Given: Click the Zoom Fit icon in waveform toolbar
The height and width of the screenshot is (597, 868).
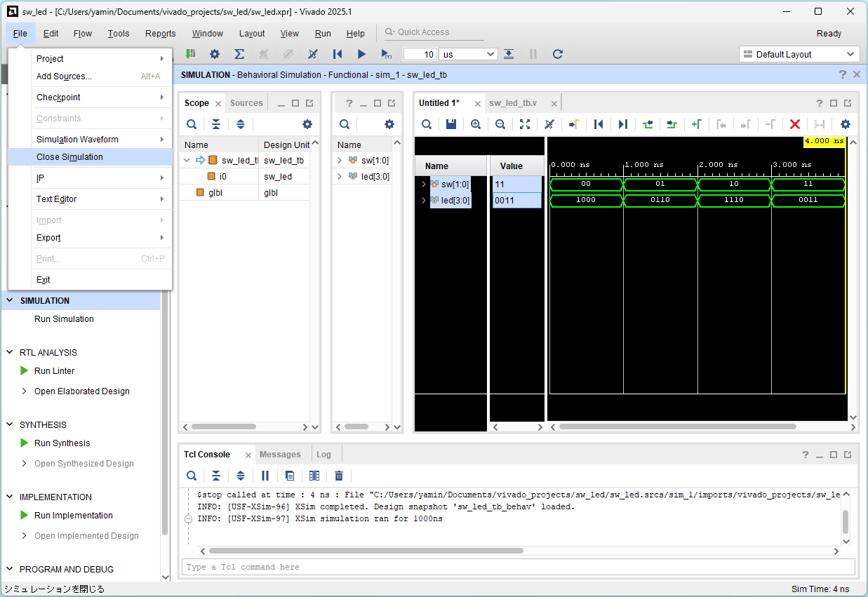Looking at the screenshot, I should coord(525,124).
